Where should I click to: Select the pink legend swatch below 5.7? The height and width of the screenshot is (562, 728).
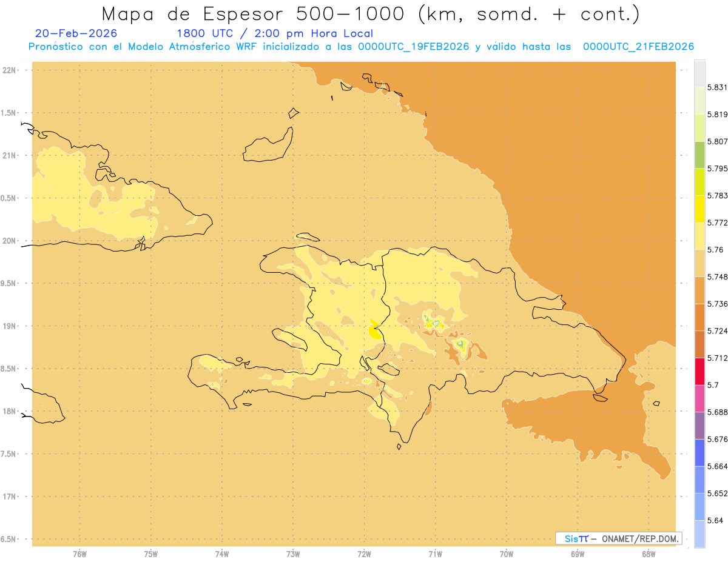pyautogui.click(x=699, y=399)
